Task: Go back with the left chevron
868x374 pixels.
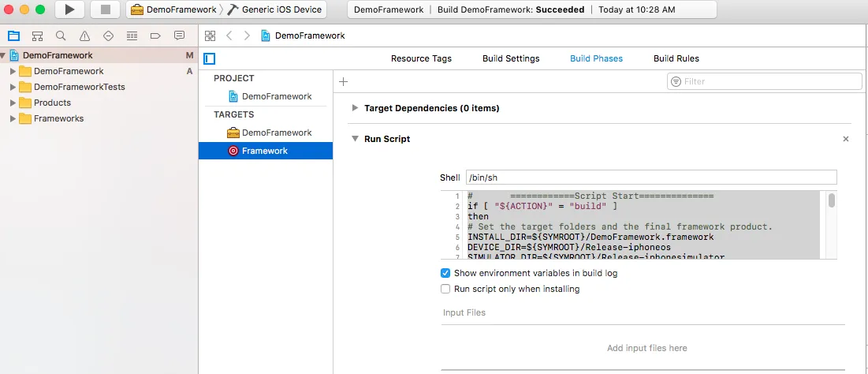Action: (x=229, y=36)
